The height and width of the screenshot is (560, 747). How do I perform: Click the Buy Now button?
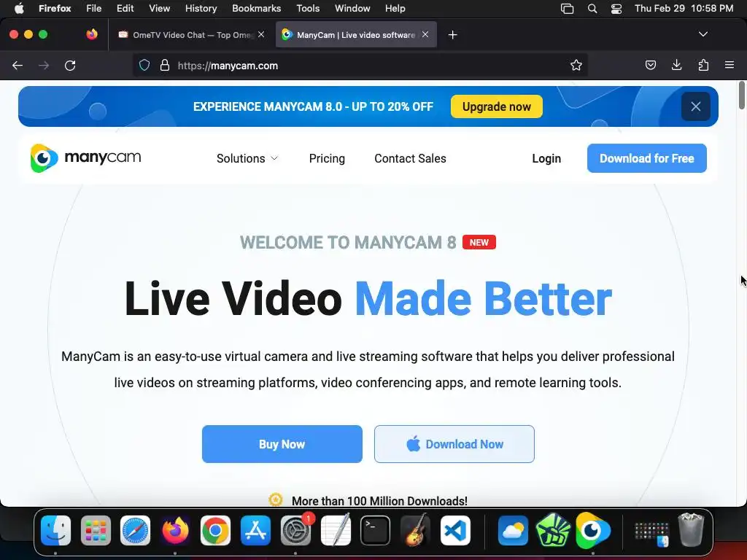(x=282, y=444)
